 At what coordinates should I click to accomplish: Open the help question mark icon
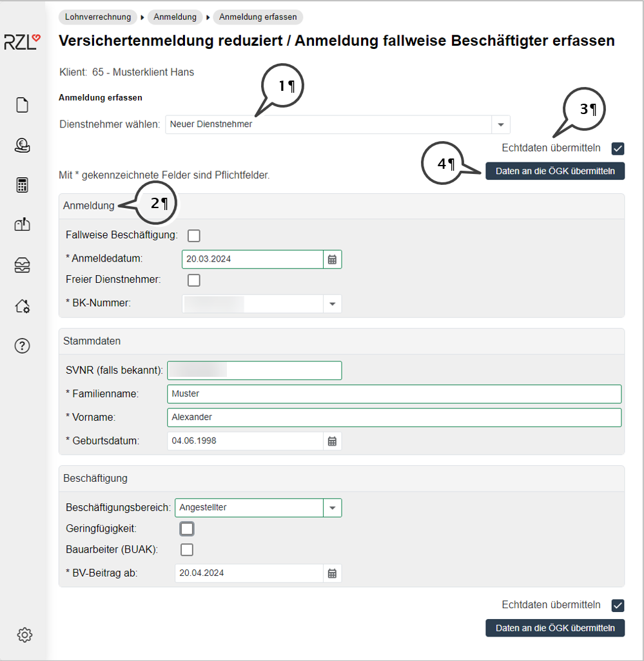pyautogui.click(x=23, y=346)
